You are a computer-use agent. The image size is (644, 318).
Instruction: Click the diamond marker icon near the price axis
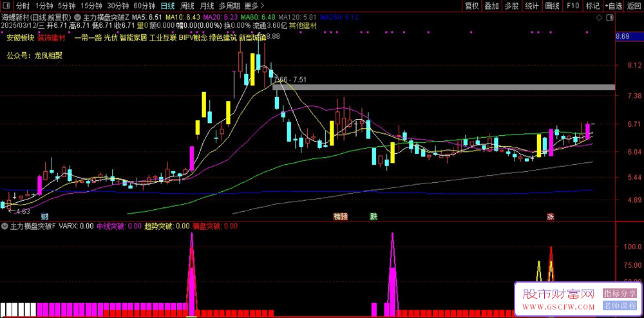(600, 18)
